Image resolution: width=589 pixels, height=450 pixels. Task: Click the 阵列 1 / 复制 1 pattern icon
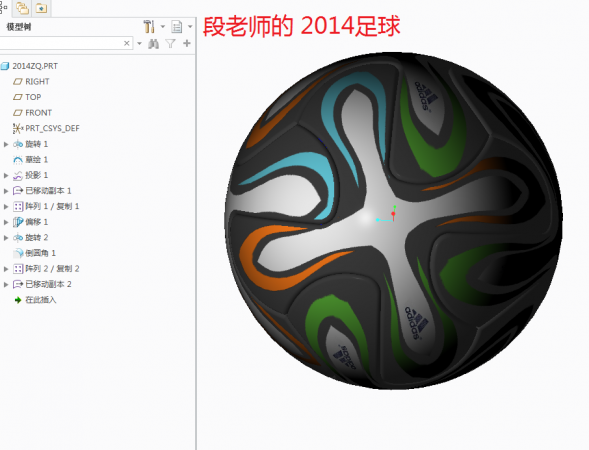click(18, 207)
